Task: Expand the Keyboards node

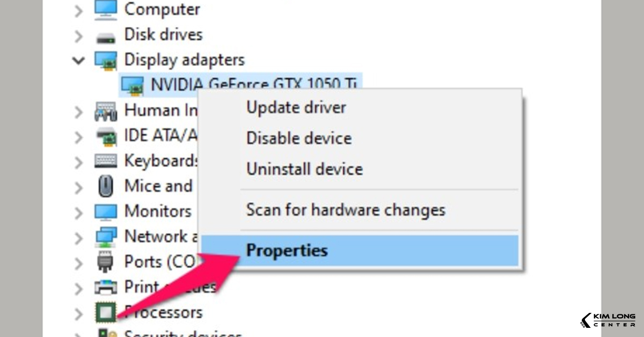Action: click(78, 162)
